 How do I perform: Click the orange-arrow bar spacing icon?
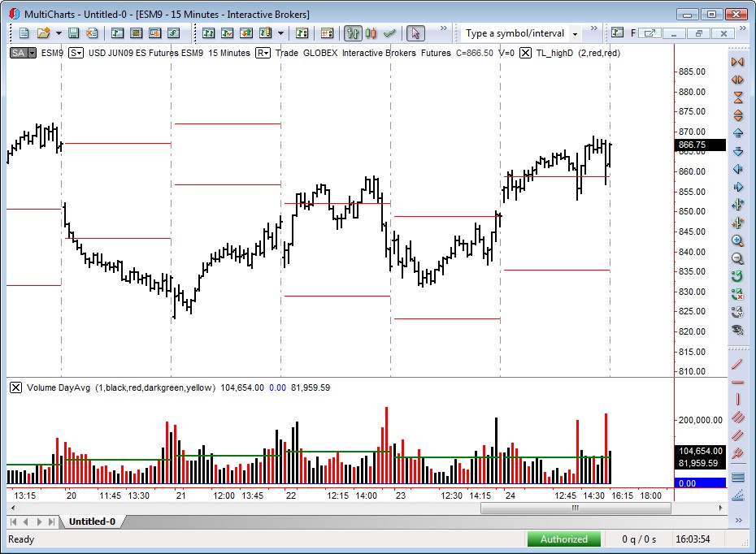click(737, 223)
